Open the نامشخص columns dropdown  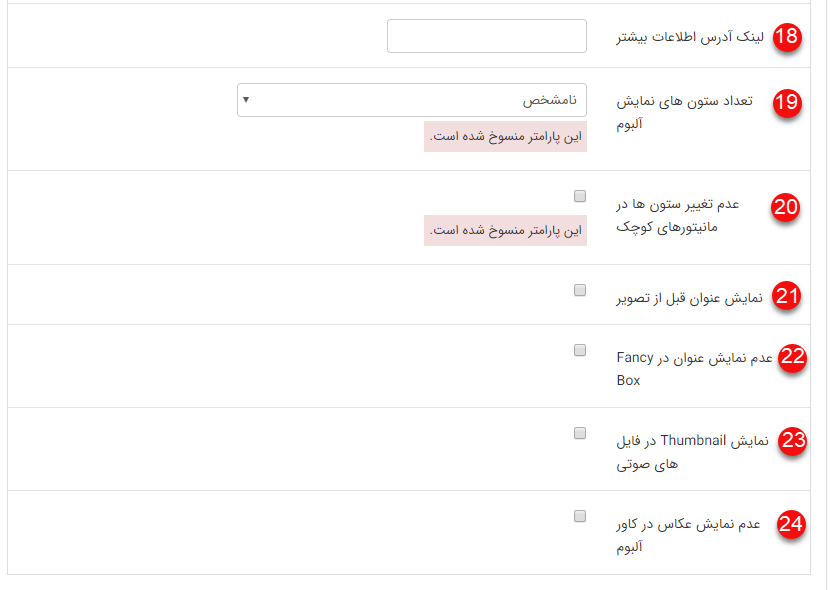[411, 100]
